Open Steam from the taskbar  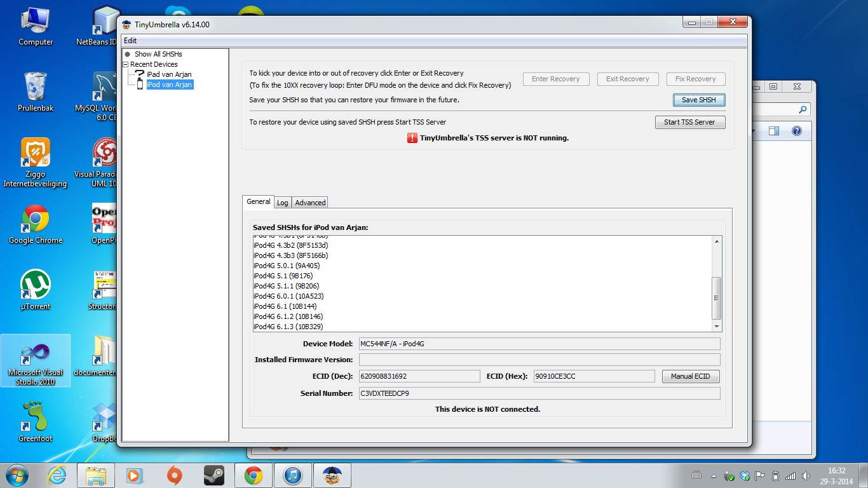[214, 475]
